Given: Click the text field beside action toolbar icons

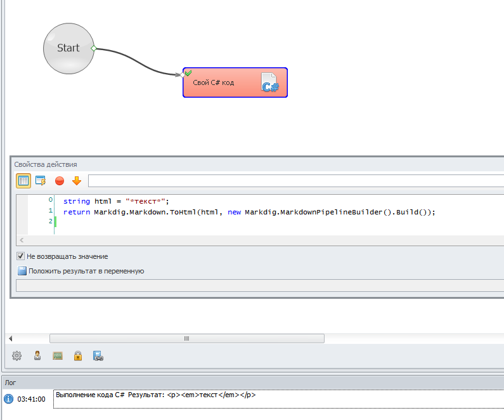Looking at the screenshot, I should [295, 181].
